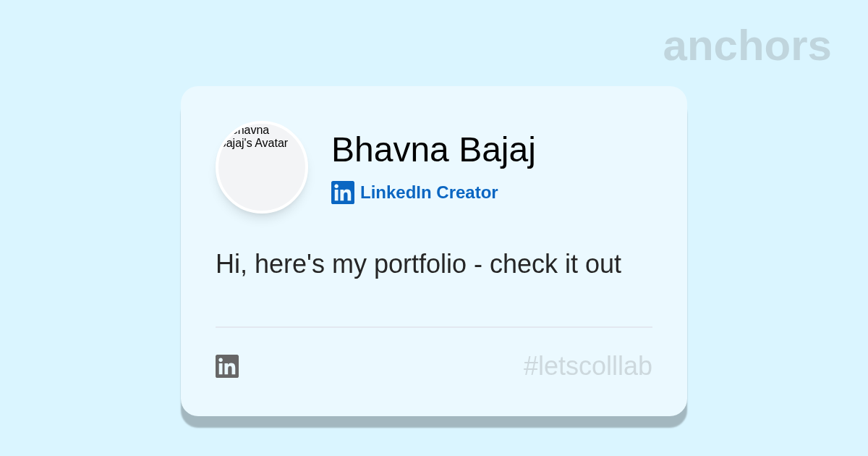
Task: Click the word LinkedIn in blue label
Action: coord(396,193)
